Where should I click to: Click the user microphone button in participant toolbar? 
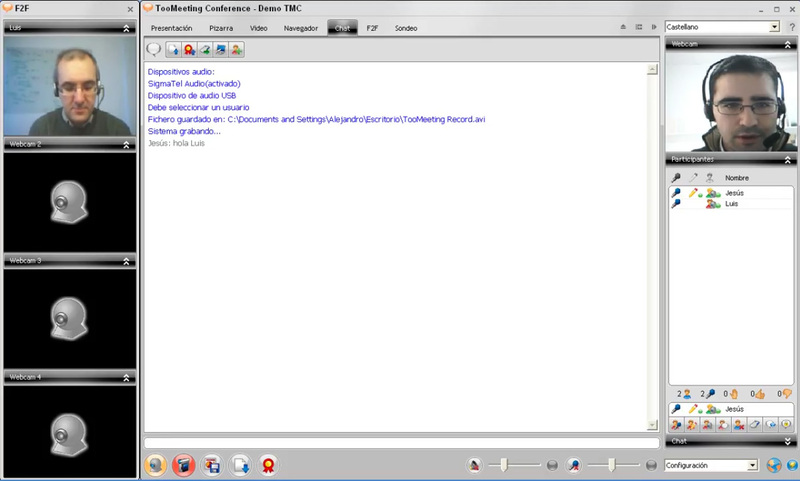[x=677, y=424]
